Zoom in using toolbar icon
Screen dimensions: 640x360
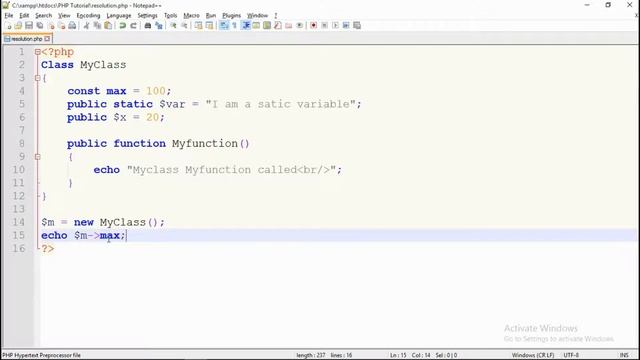pos(173,25)
